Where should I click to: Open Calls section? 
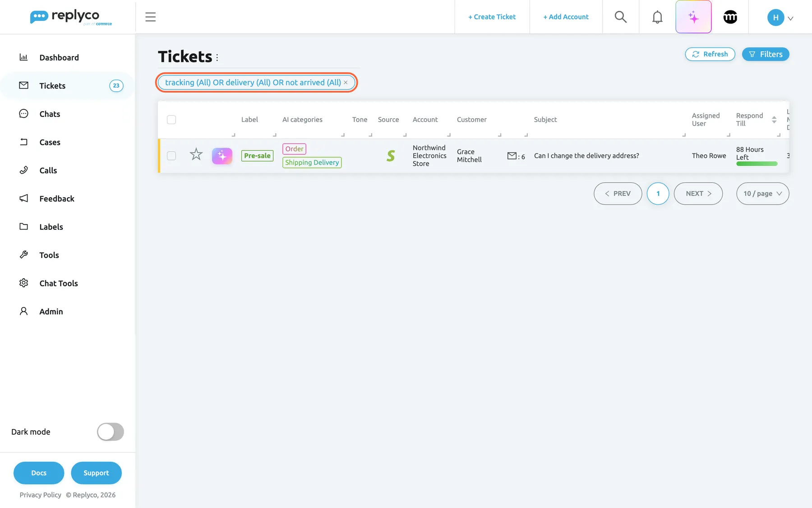[x=48, y=170]
